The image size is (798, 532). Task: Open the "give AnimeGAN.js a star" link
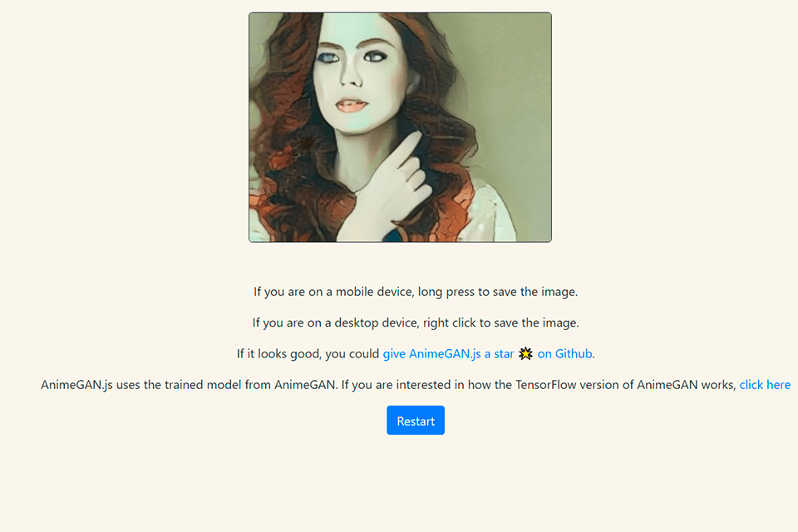(448, 354)
